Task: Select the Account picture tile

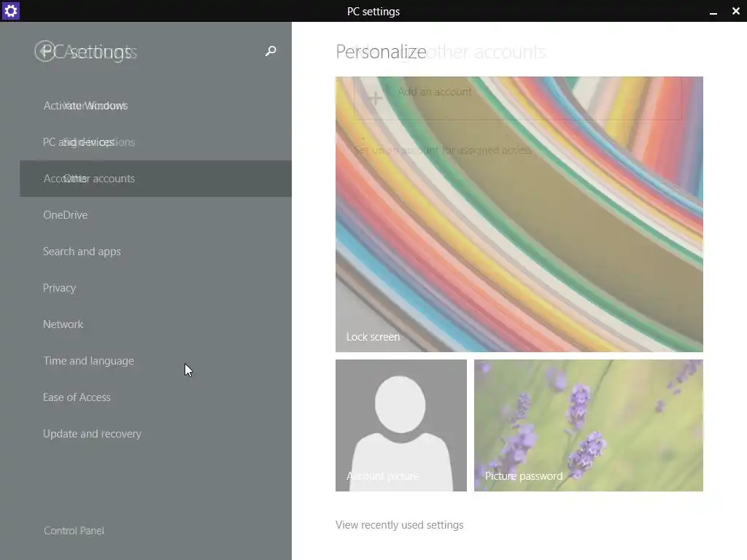Action: click(401, 425)
